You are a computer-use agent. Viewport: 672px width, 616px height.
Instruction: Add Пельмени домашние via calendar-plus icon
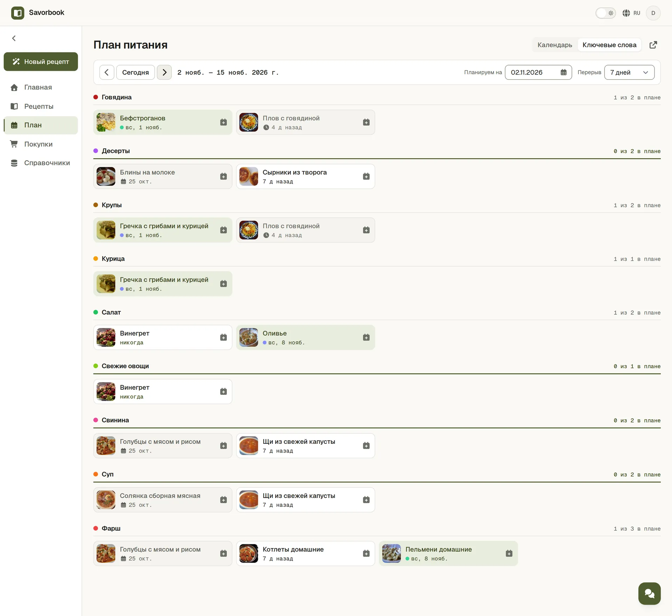509,553
